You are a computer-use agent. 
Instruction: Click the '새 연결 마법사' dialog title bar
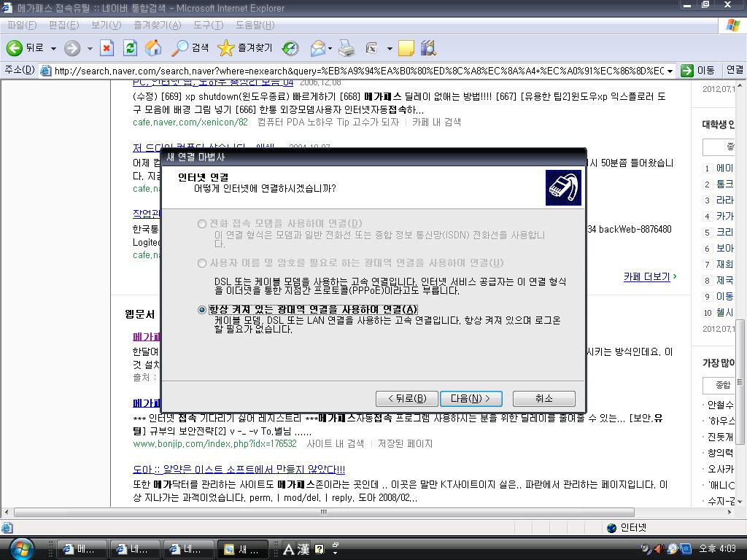tap(373, 157)
